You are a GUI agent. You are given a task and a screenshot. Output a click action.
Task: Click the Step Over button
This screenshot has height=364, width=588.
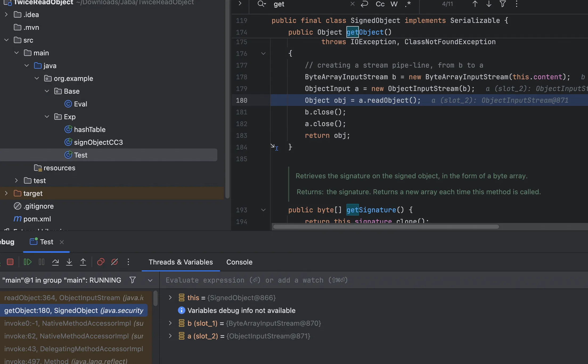(x=55, y=262)
